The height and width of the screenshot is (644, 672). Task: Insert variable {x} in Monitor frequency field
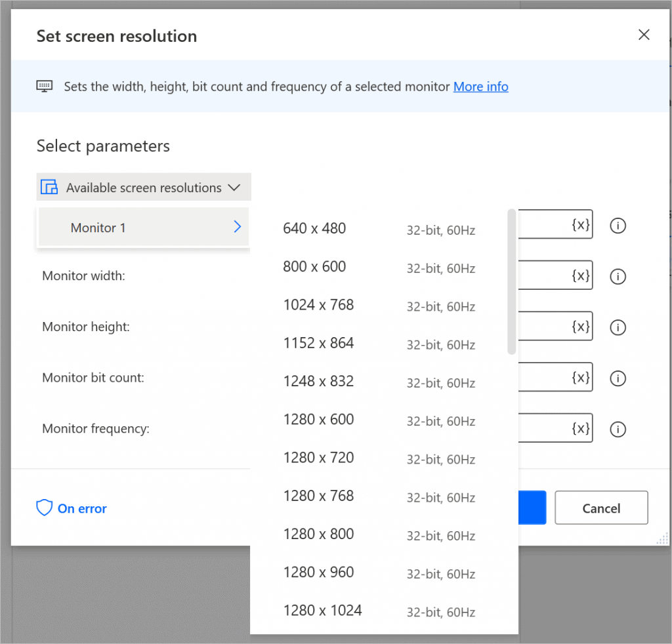pos(581,429)
